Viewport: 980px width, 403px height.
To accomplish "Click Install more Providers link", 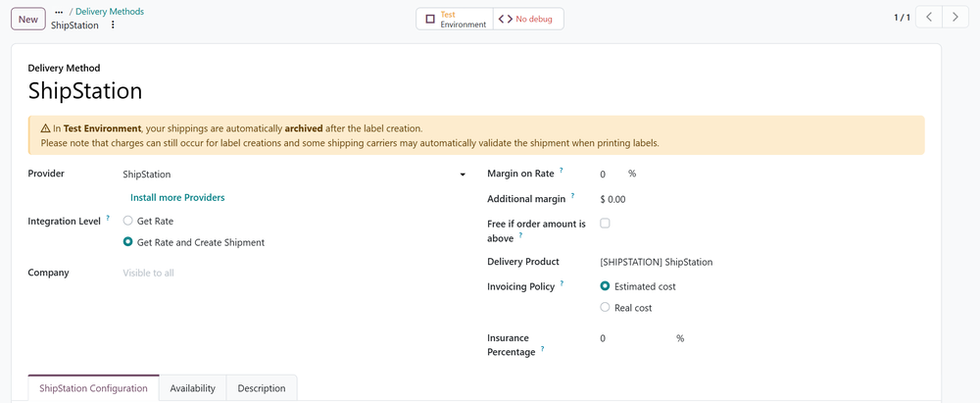I will click(x=177, y=197).
